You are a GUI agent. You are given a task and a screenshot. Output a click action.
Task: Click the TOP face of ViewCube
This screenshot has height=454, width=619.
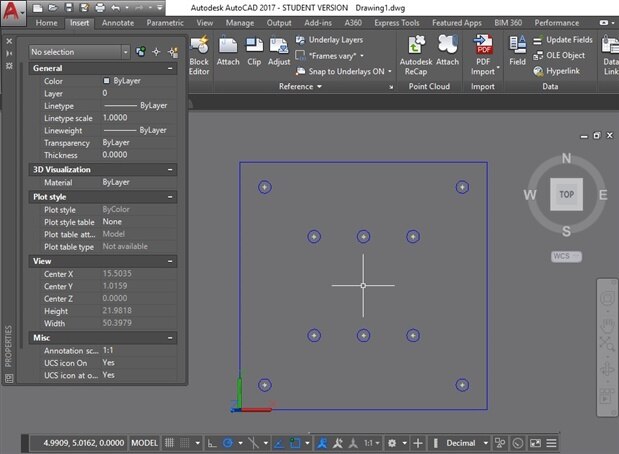(567, 193)
